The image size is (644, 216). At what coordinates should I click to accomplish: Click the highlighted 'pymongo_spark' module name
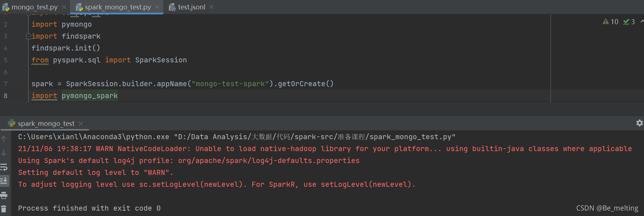coord(90,96)
